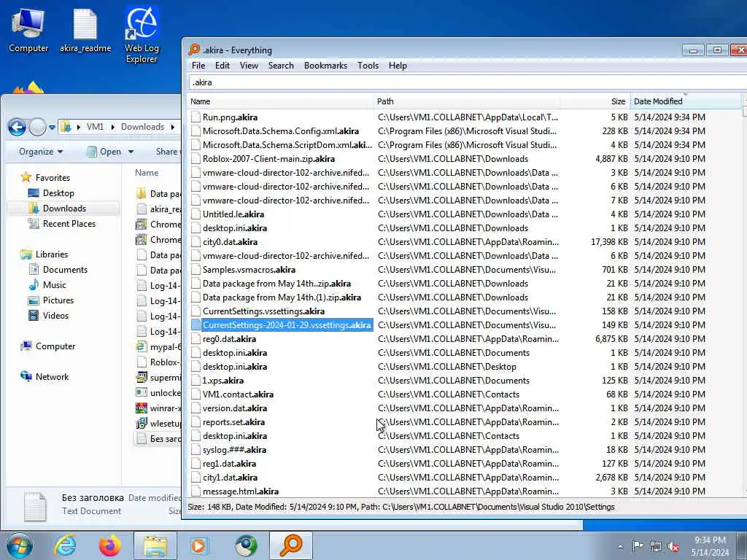Click the Open button in Explorer toolbar
Viewport: 747px width, 560px height.
tap(105, 152)
